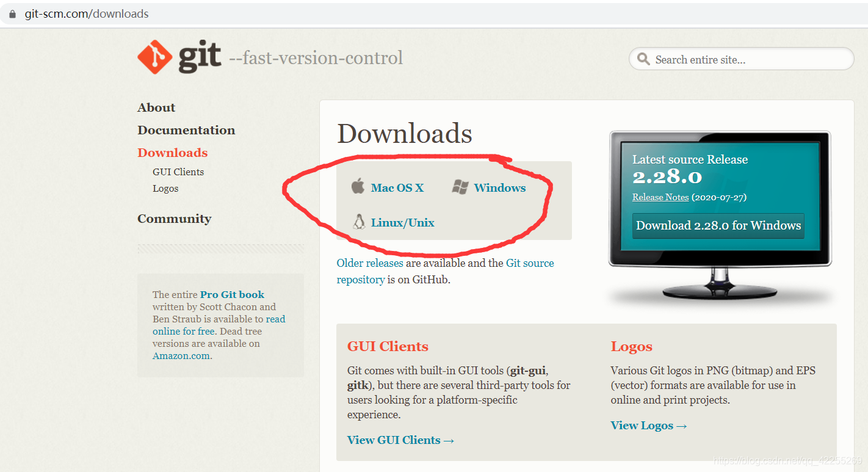
Task: Open the Pro Git book link
Action: click(233, 294)
